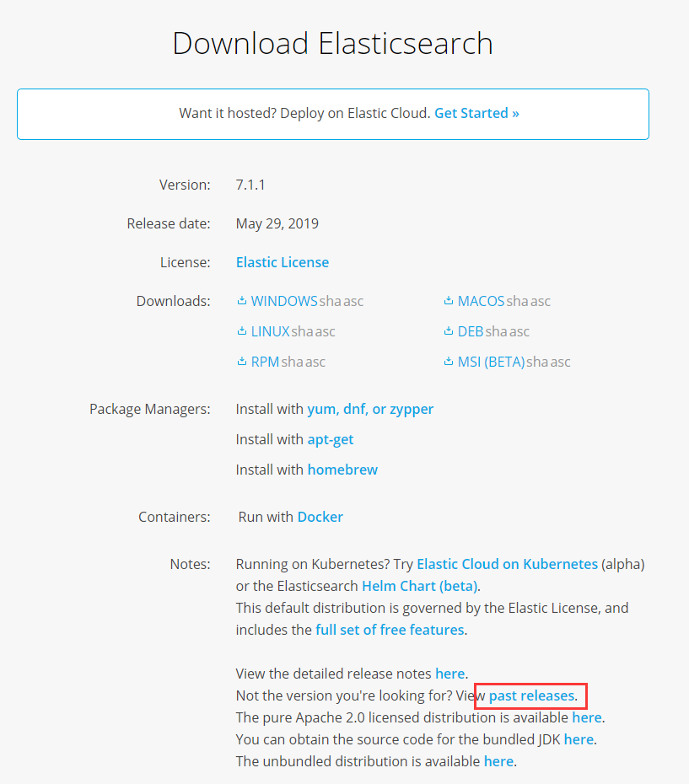The image size is (689, 784).
Task: Open the sha checksum for DEB
Action: click(496, 332)
